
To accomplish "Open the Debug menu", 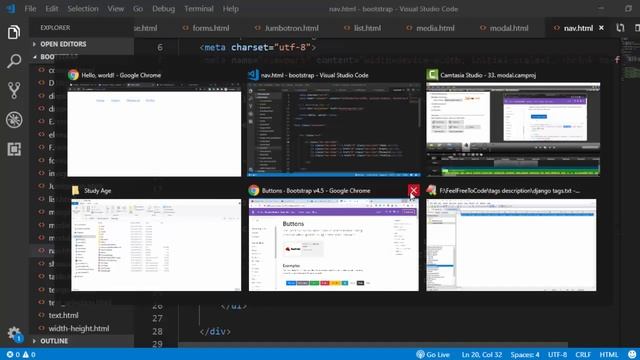I will coord(163,9).
